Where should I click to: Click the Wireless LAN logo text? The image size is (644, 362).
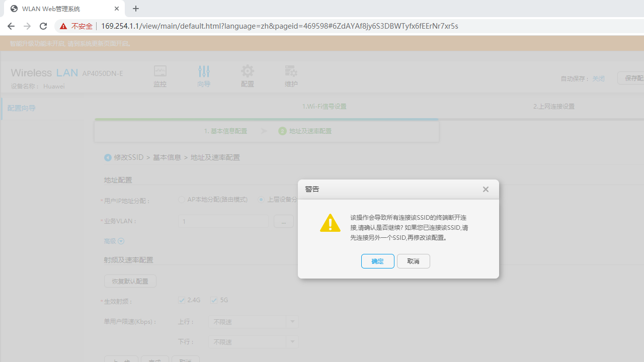[44, 72]
